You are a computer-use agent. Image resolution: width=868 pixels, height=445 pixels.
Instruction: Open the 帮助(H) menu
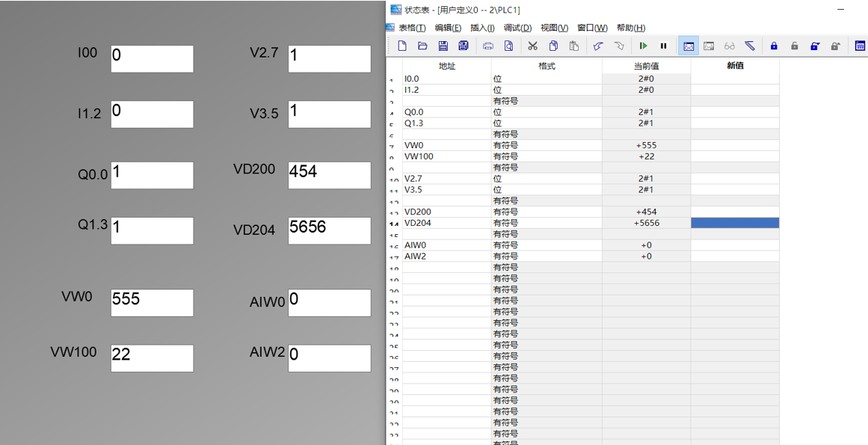pyautogui.click(x=631, y=28)
